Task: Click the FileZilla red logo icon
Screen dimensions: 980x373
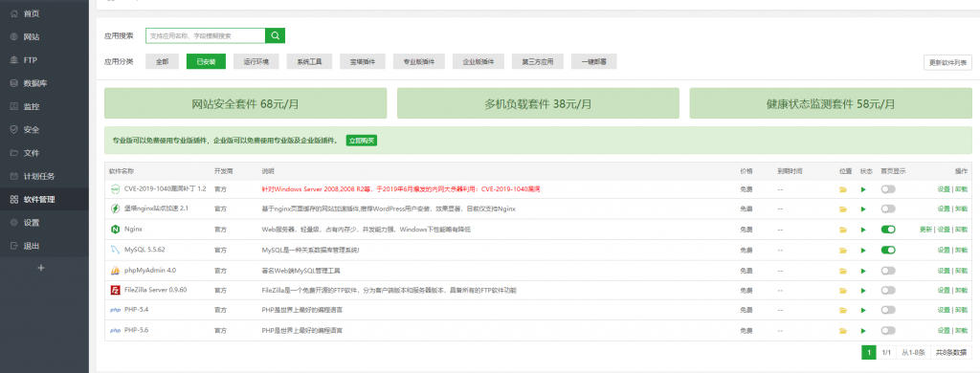Action: pyautogui.click(x=115, y=290)
